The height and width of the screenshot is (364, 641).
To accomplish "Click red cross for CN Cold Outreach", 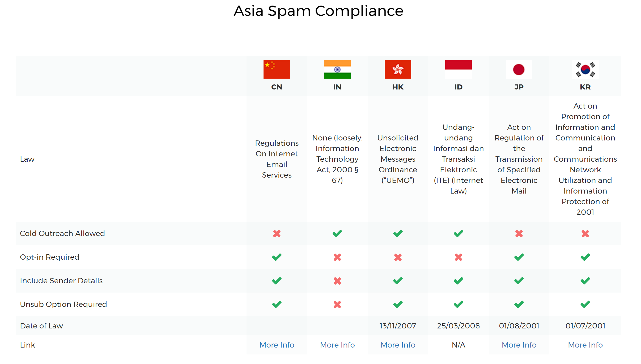I will point(277,234).
